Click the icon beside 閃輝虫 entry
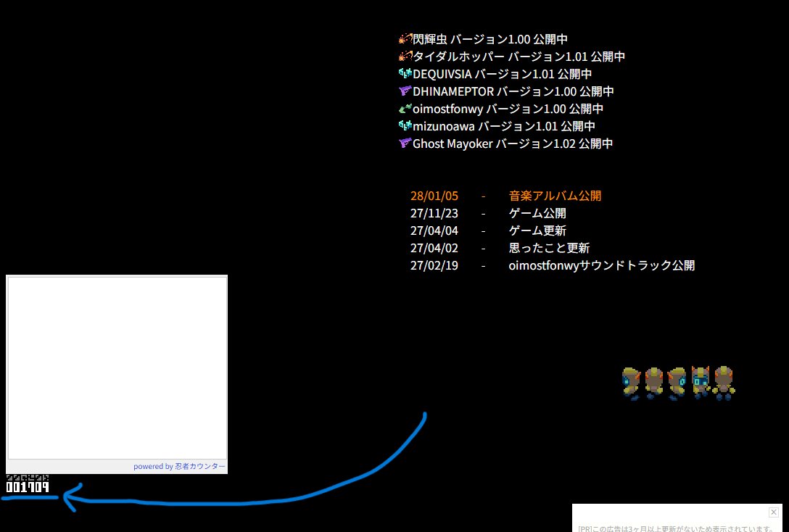Viewport: 789px width, 532px height. click(405, 38)
